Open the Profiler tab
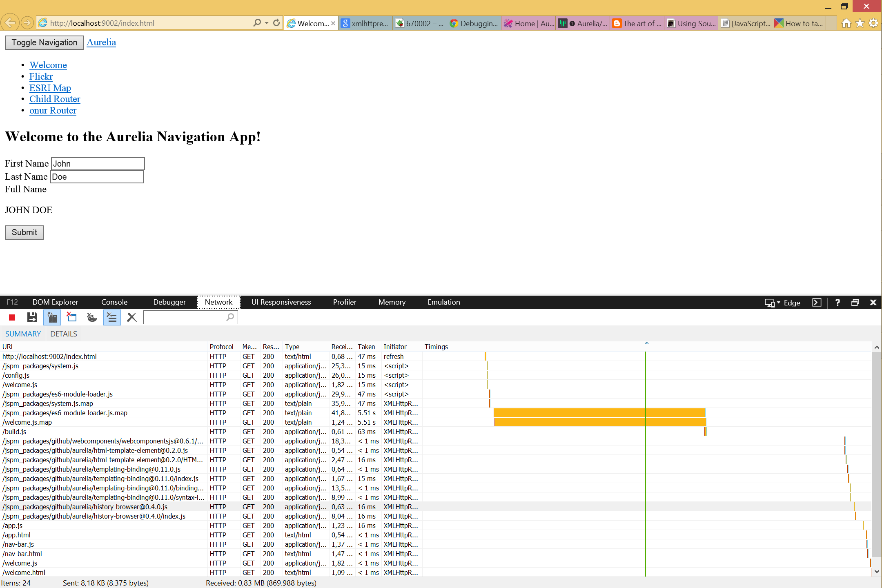This screenshot has height=588, width=882. point(345,302)
